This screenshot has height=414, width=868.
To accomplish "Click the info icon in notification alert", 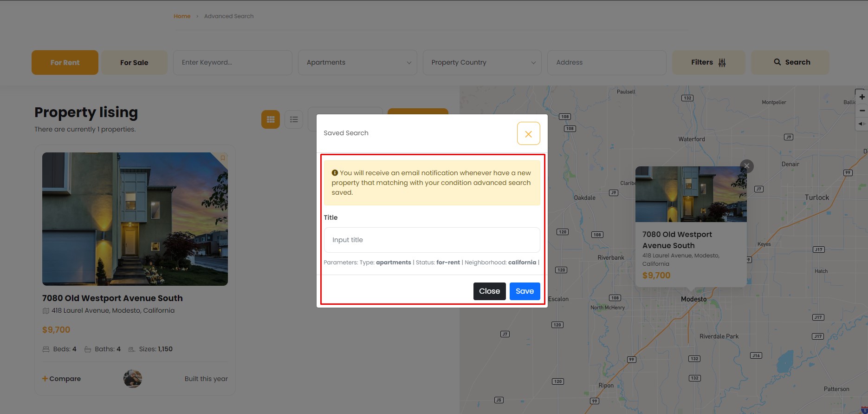I will click(335, 173).
